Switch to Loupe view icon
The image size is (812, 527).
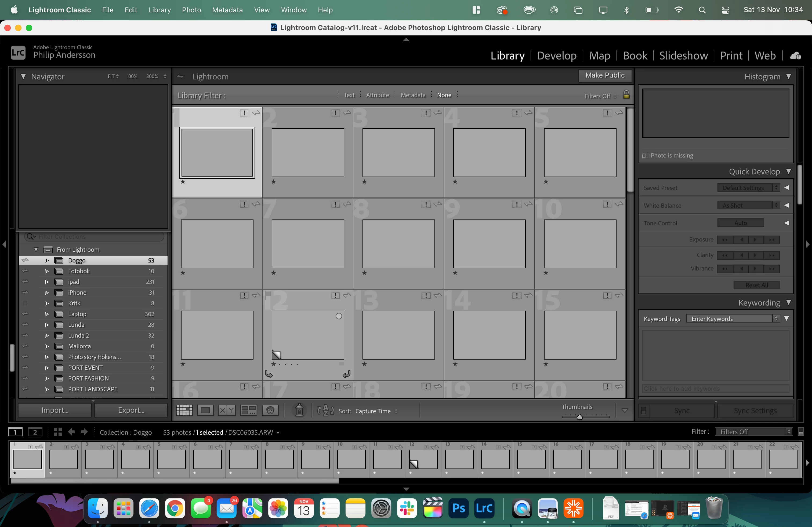(205, 411)
